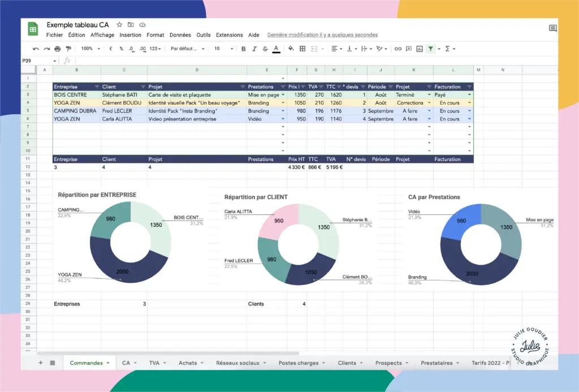Open the fill color picker
The height and width of the screenshot is (392, 579).
pyautogui.click(x=291, y=49)
